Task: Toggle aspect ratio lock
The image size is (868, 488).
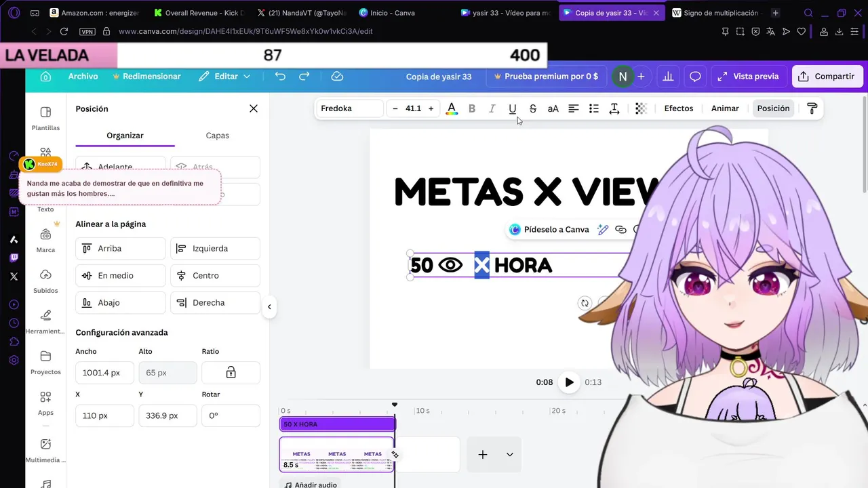Action: point(231,373)
